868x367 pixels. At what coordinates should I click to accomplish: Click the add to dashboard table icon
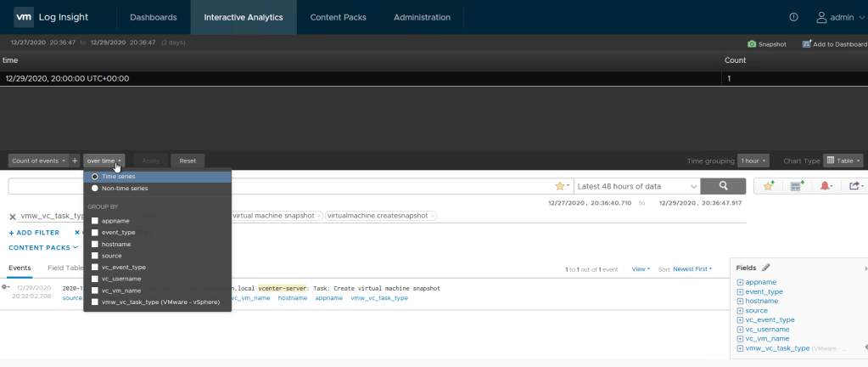coord(796,186)
